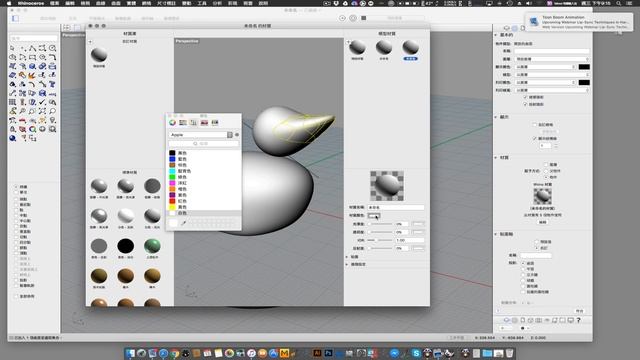Pick a color with the eyedropper tool
640x360 pixels.
coord(183,223)
